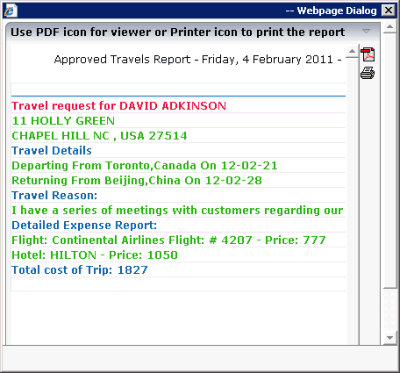Click the outer dialog scrollbar thumb
400x373 pixels.
(x=389, y=161)
